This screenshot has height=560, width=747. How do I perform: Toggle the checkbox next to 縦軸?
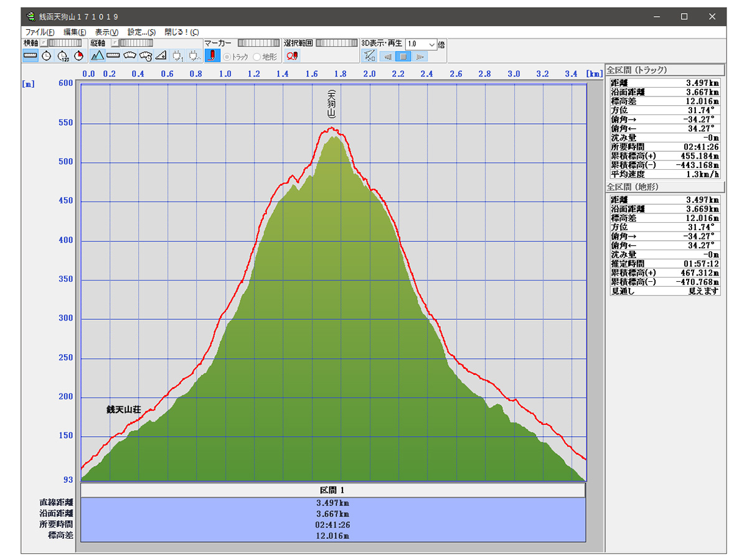(x=115, y=43)
